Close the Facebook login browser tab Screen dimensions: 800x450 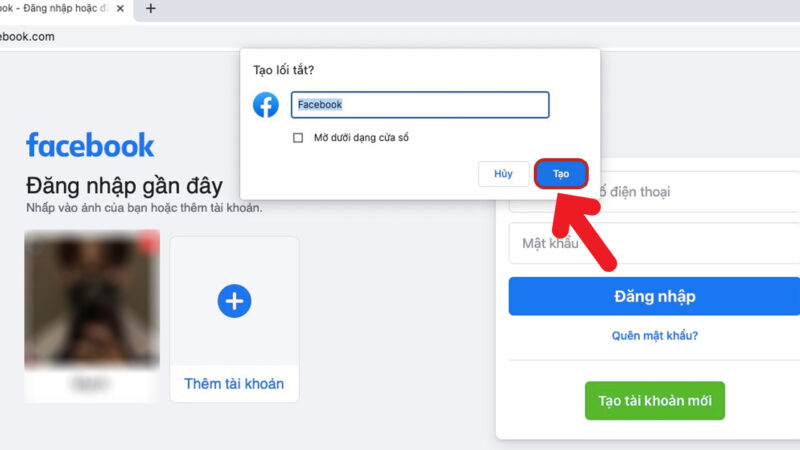tap(120, 8)
